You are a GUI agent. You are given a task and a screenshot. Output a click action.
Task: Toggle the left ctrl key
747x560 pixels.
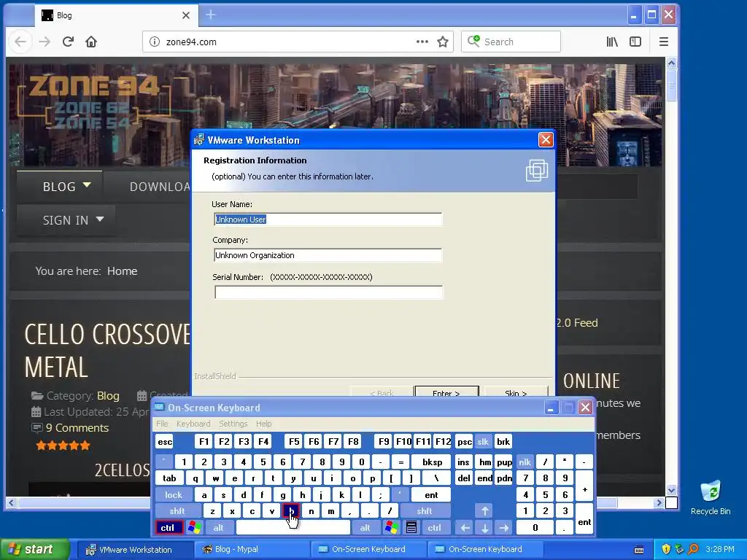pyautogui.click(x=169, y=528)
